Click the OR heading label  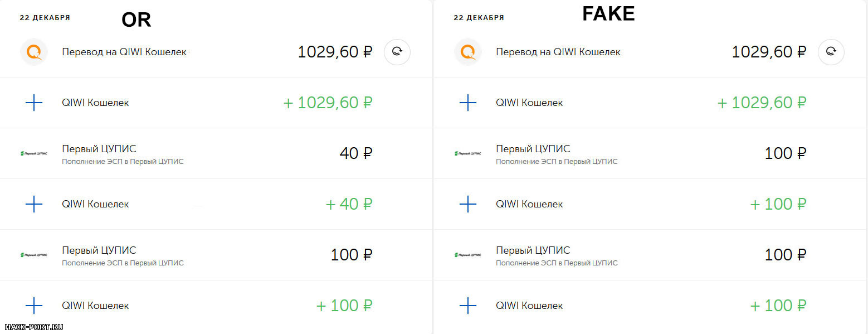(136, 21)
